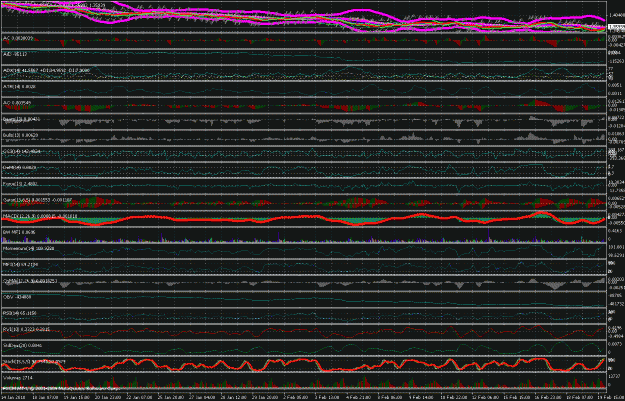Click the 20 Jan 23:00 time axis label
625x401 pixels.
(x=107, y=398)
